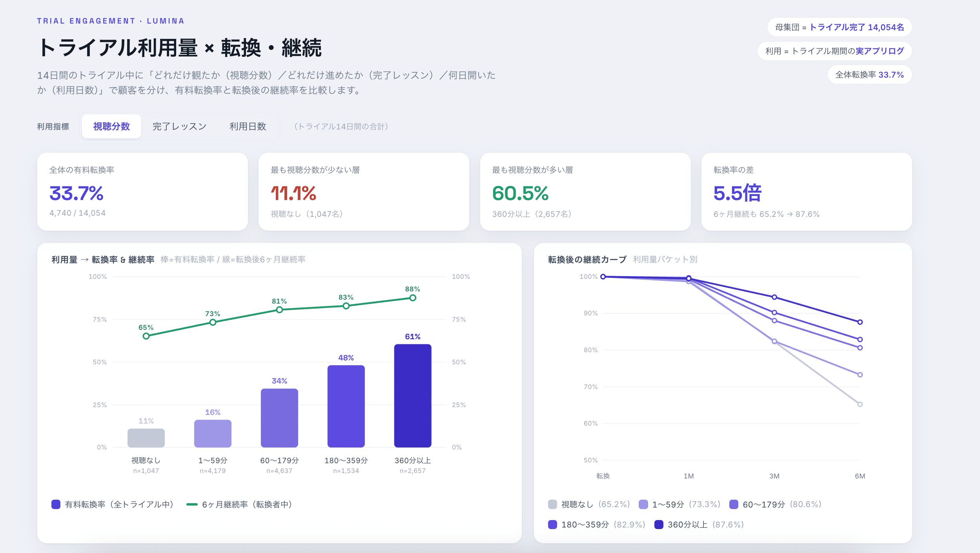The image size is (980, 553).
Task: Toggle 視聴なし (65.2%) legend swatch
Action: click(552, 504)
